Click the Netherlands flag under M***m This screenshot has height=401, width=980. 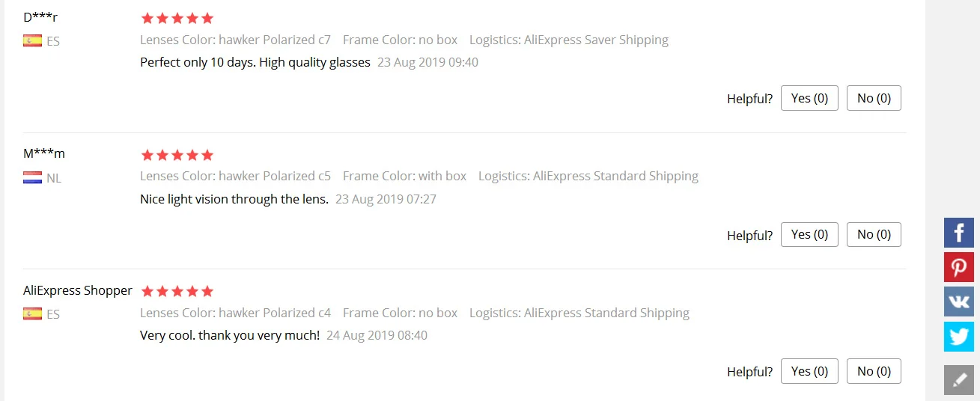[32, 178]
